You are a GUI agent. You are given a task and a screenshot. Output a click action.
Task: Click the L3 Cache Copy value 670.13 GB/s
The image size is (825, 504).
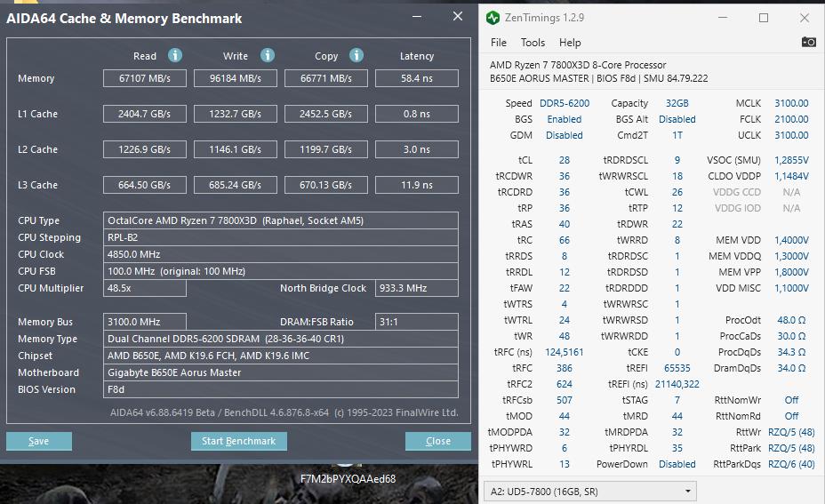coord(325,185)
